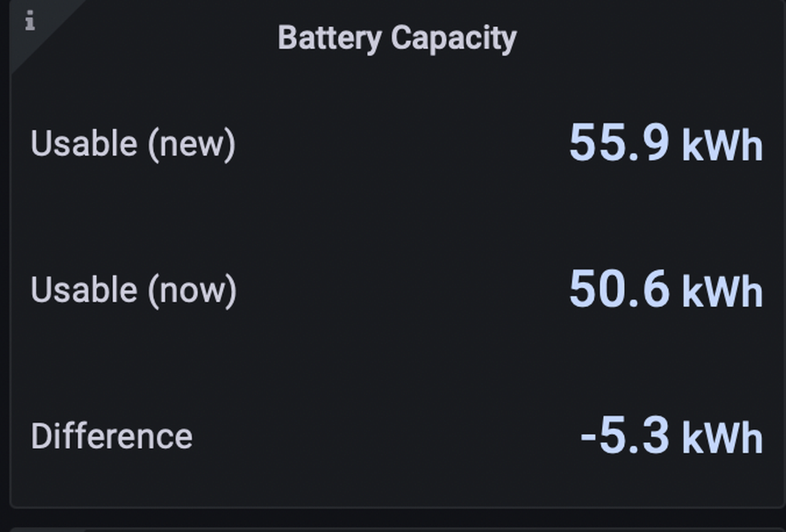Click the word Usable in the first row
The image size is (786, 532).
pos(83,144)
